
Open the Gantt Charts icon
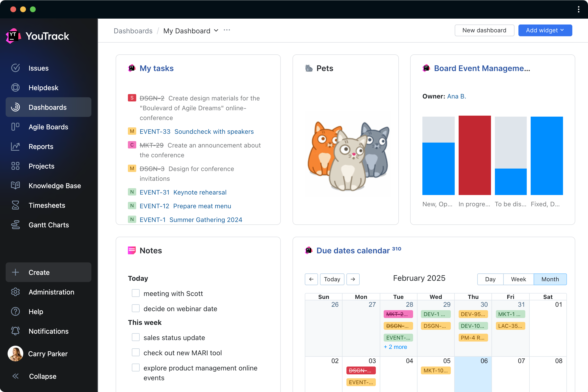[x=15, y=225]
